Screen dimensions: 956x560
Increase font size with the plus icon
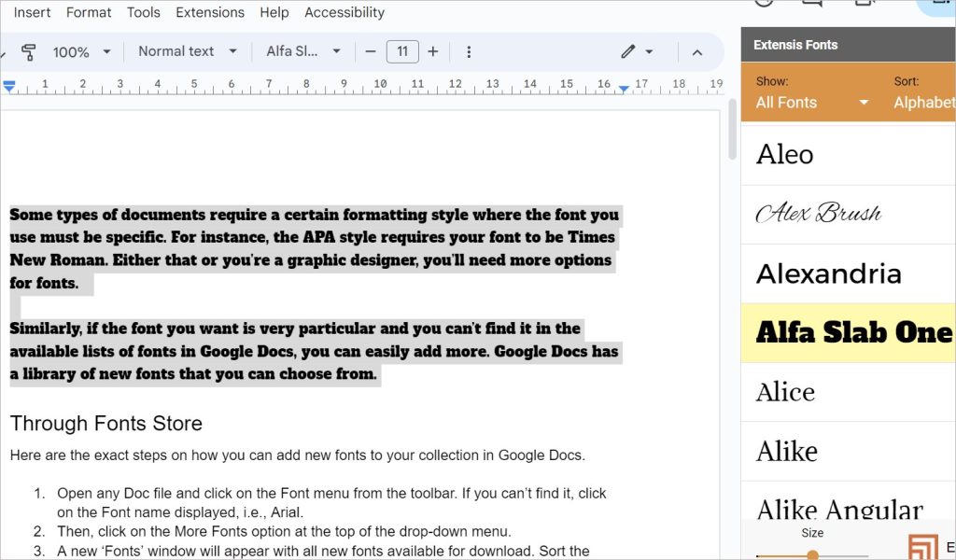coord(434,51)
